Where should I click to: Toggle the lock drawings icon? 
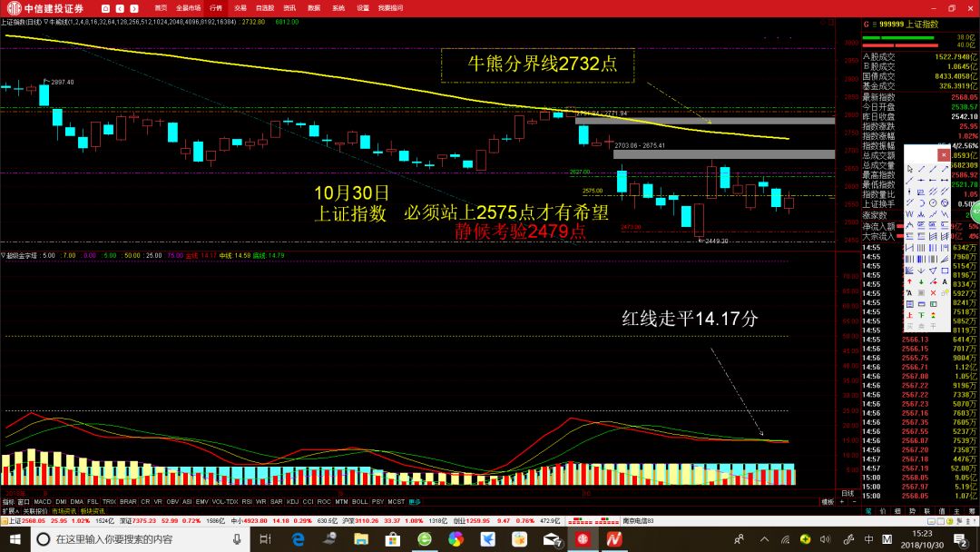945,292
